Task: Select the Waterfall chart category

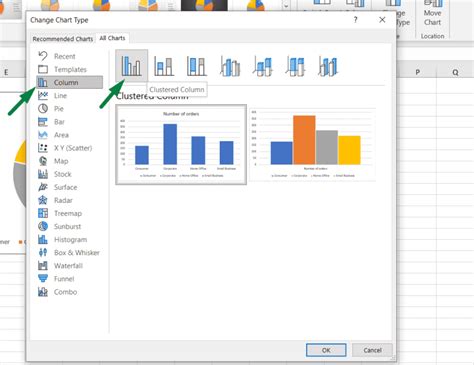Action: tap(69, 266)
